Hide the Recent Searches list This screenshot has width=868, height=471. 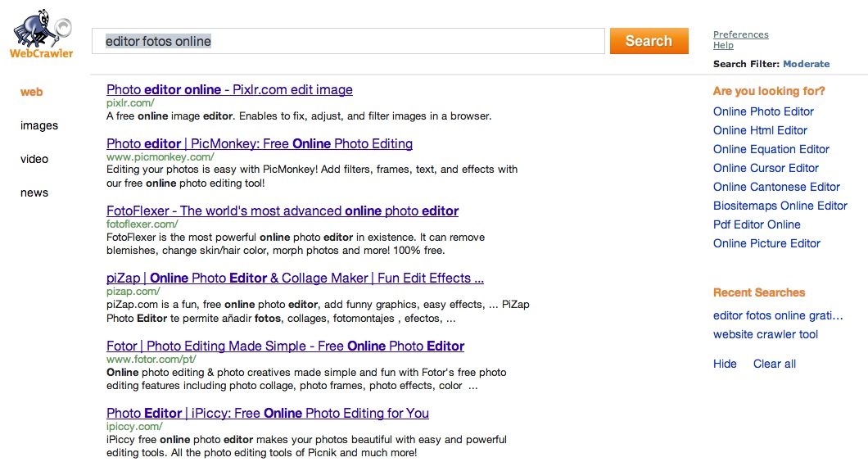(725, 364)
